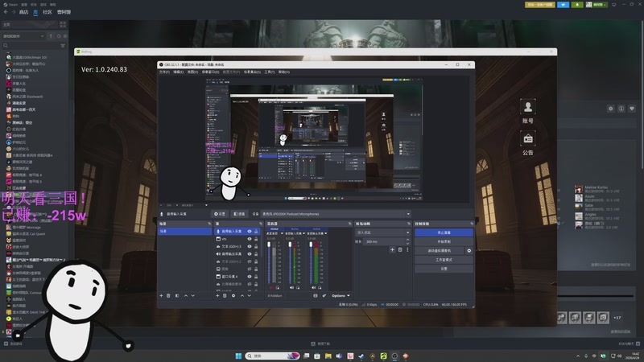Open Steam library 游戏和软件 category dropdown

coord(23,36)
